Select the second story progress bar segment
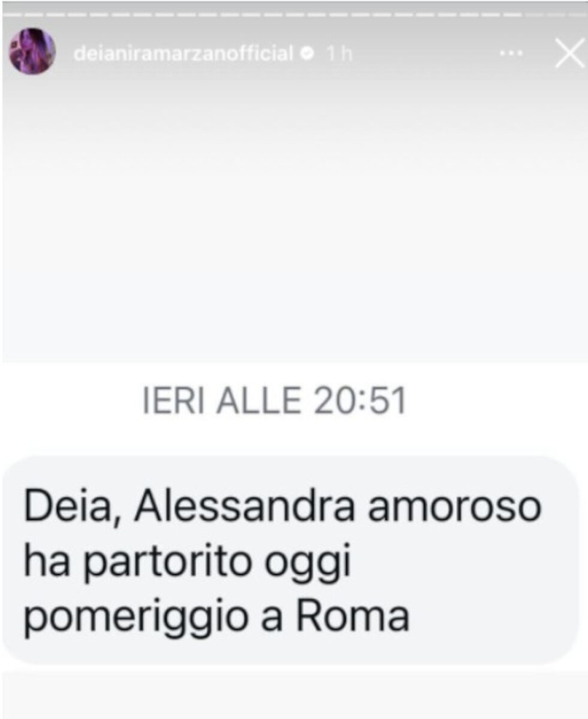Viewport: 588px width, 719px height. point(35,13)
